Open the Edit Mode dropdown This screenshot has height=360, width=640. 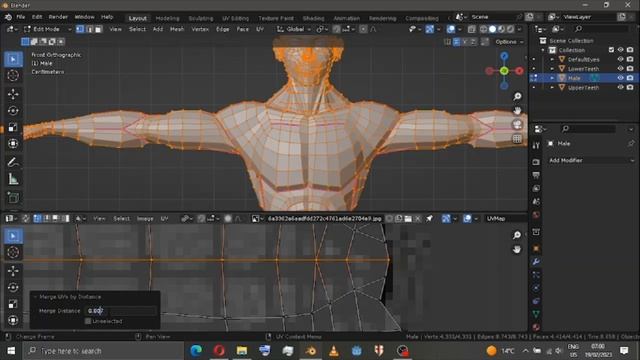point(47,29)
